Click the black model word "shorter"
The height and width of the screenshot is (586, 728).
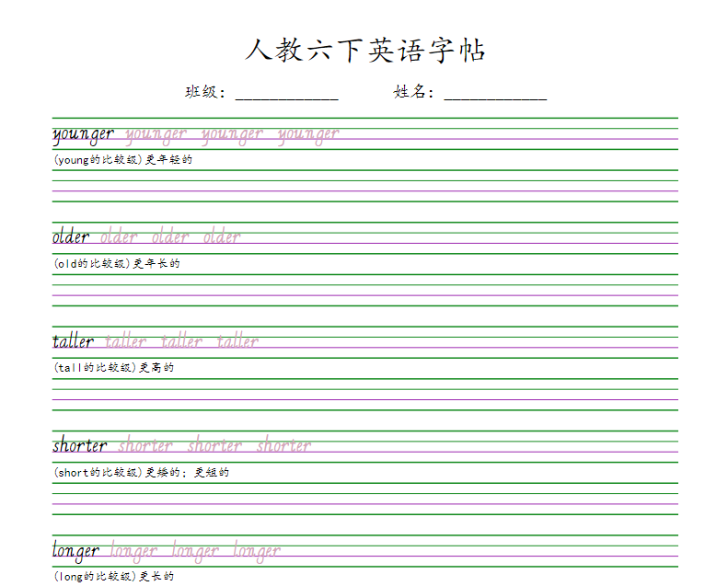tap(80, 446)
